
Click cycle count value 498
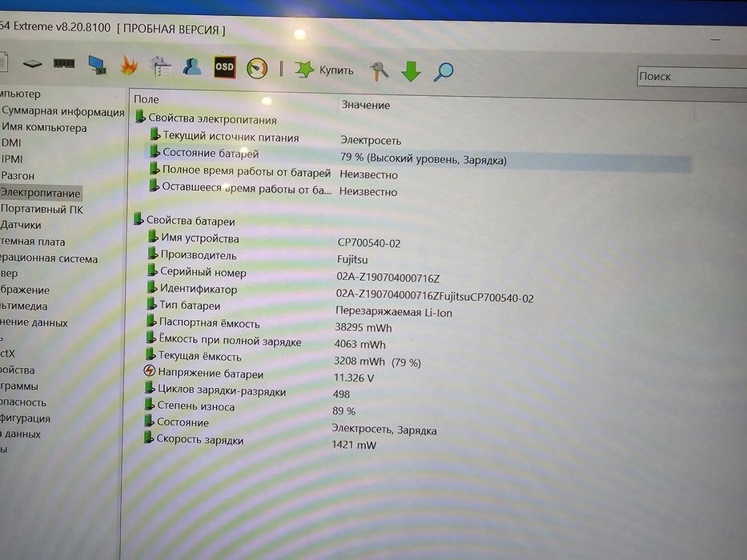341,394
